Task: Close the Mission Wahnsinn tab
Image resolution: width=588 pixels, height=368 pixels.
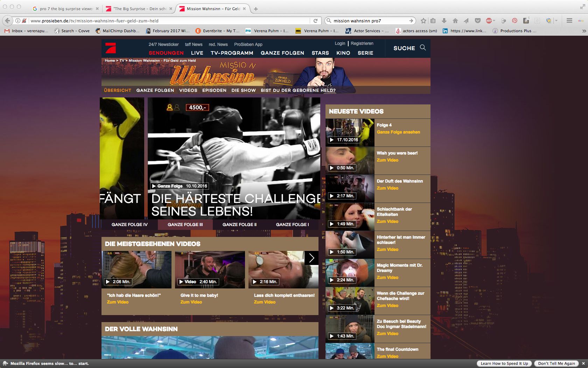Action: tap(244, 9)
